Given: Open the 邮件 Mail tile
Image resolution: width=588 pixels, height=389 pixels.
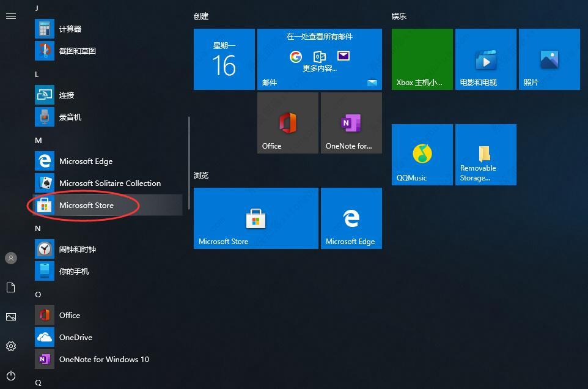Looking at the screenshot, I should 319,59.
